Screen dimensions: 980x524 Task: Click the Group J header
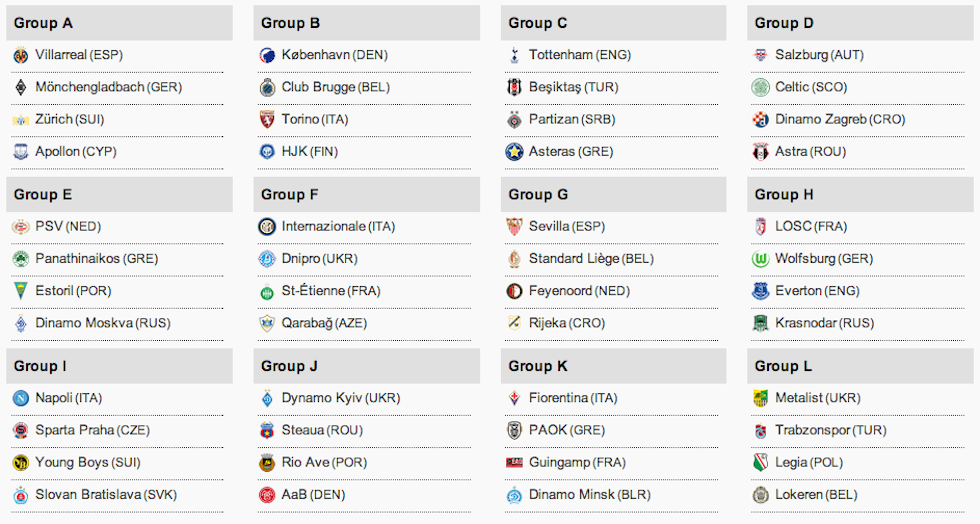tap(290, 366)
